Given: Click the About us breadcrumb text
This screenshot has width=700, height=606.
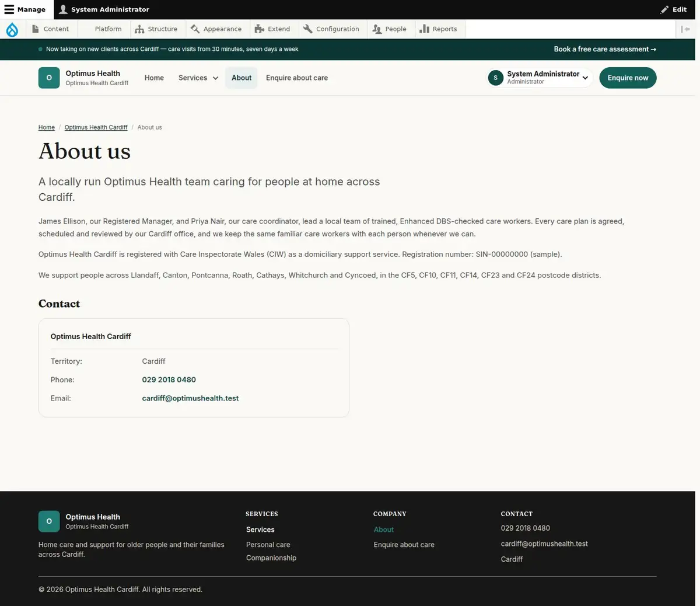Looking at the screenshot, I should coord(150,127).
